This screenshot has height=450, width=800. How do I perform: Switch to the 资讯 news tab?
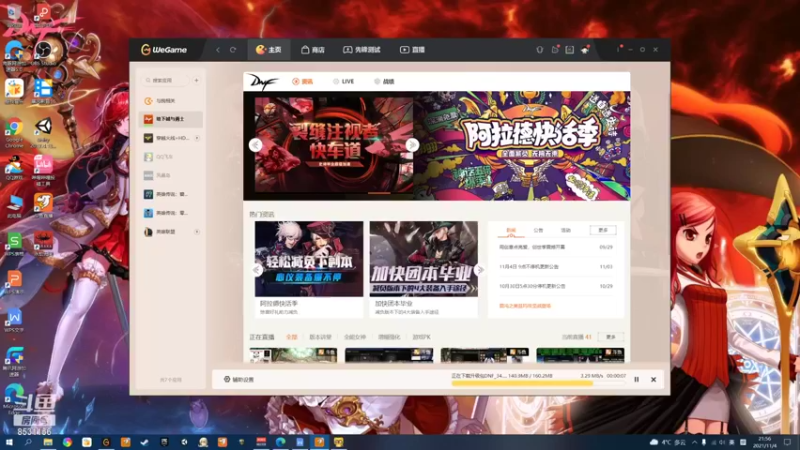(x=303, y=82)
